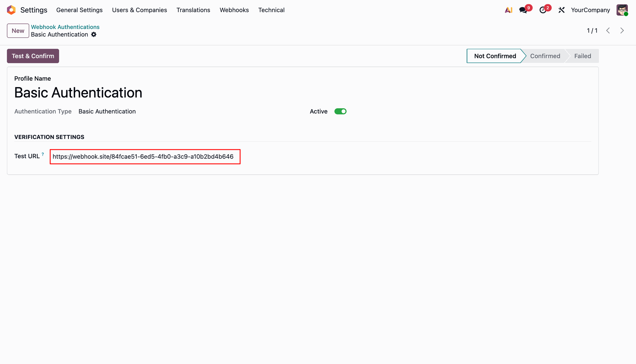Select the Not Confirmed status stage
636x364 pixels.
pyautogui.click(x=495, y=56)
